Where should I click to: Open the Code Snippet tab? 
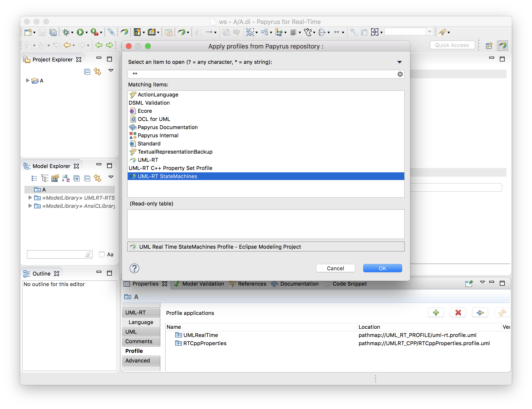coord(345,284)
